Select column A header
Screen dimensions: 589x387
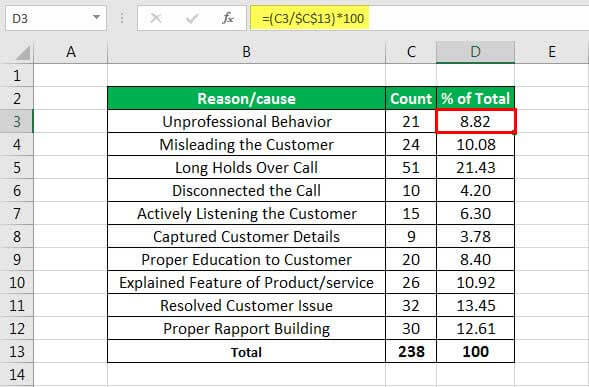[71, 52]
